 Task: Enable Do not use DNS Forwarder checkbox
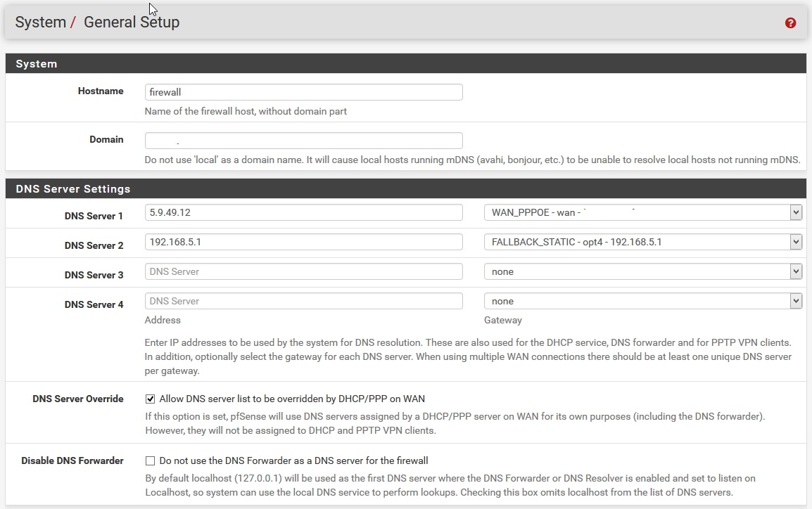click(150, 461)
